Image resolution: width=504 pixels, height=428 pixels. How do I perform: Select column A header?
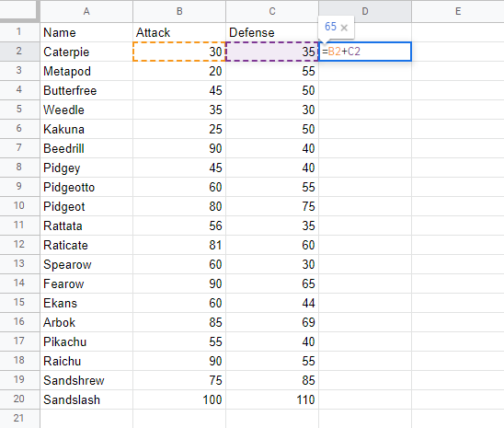[x=86, y=11]
